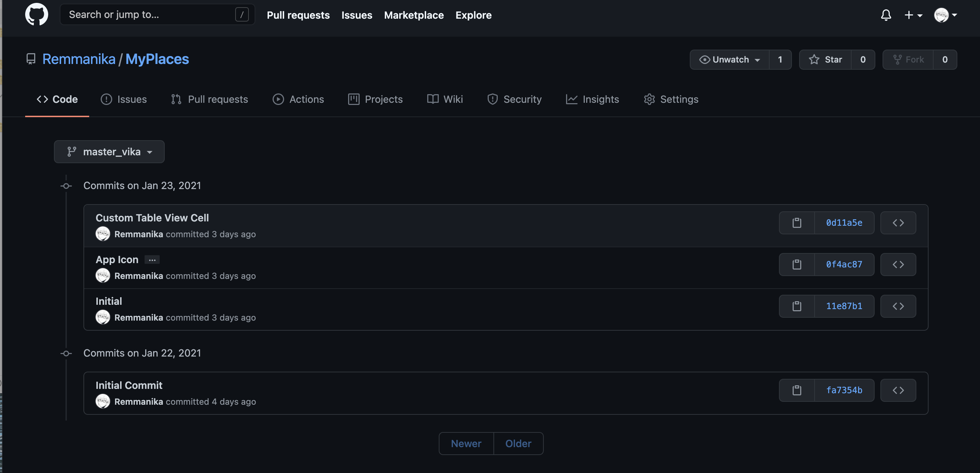Click the slash shortcut key hint
The width and height of the screenshot is (980, 473).
pos(242,14)
